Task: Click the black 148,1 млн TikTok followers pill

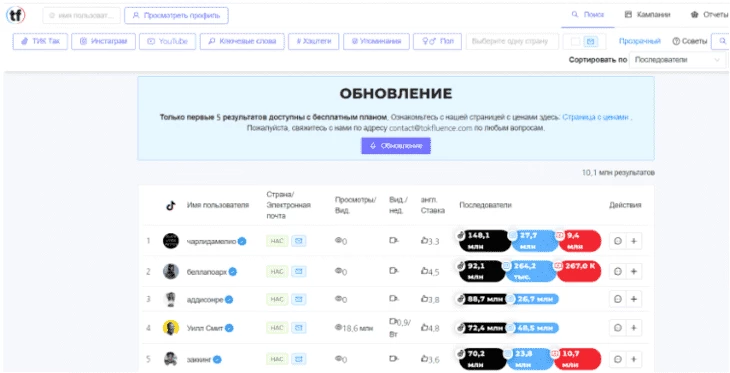Action: coord(485,241)
